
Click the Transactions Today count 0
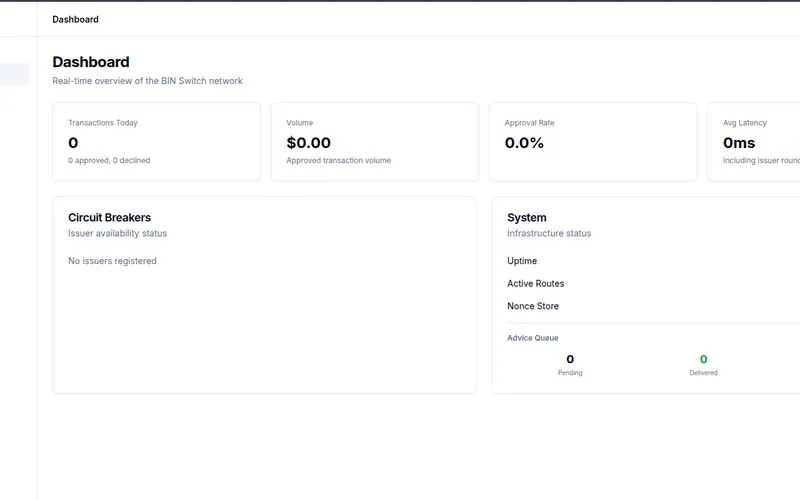click(x=73, y=143)
